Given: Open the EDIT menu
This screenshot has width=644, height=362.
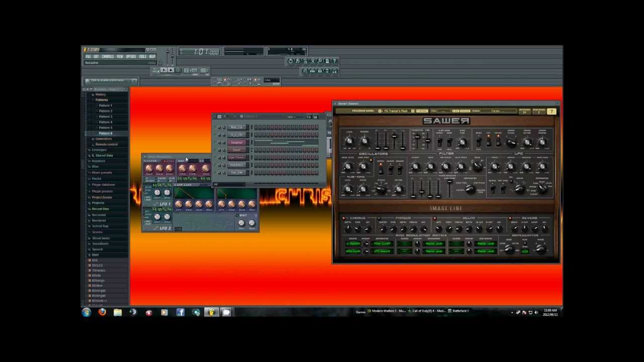Looking at the screenshot, I should (96, 56).
